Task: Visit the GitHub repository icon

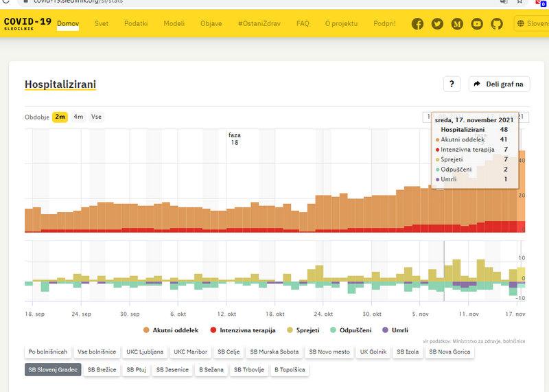Action: pyautogui.click(x=497, y=24)
